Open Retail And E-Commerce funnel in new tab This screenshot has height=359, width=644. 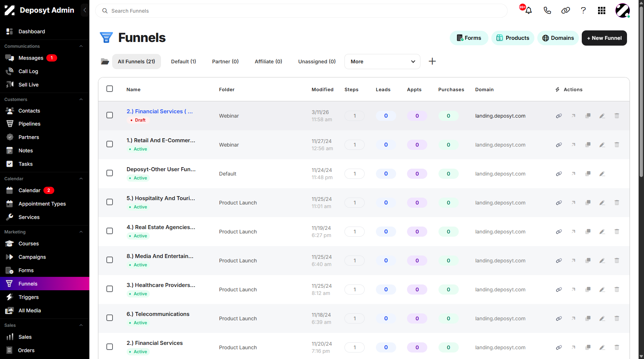point(573,145)
